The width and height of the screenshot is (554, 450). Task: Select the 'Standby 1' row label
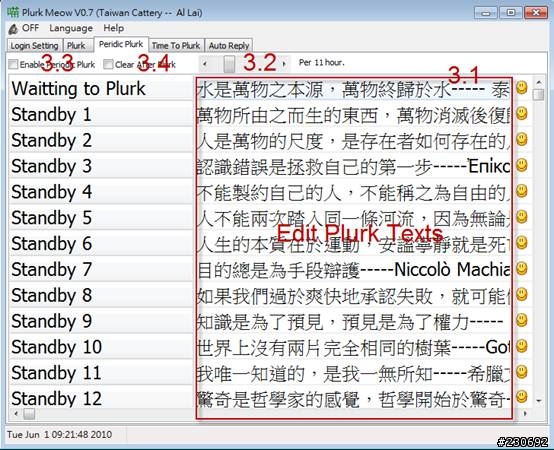pyautogui.click(x=52, y=114)
